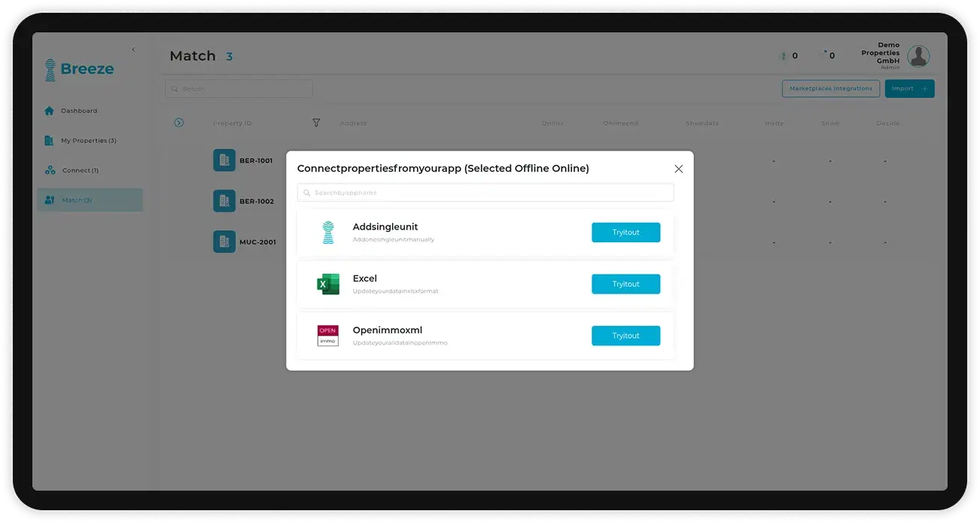The width and height of the screenshot is (980, 523).
Task: Click the Excel app icon
Action: (328, 284)
